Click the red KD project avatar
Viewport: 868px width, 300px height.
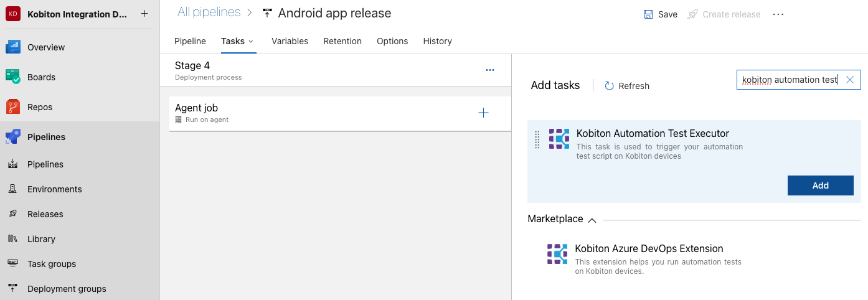click(13, 14)
